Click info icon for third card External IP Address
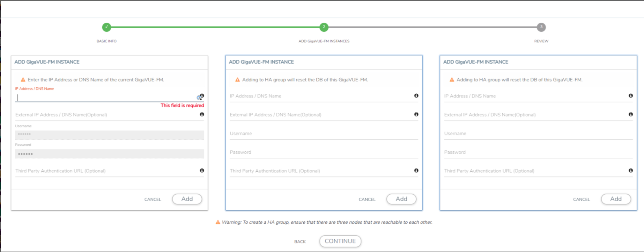This screenshot has height=252, width=644. 630,114
